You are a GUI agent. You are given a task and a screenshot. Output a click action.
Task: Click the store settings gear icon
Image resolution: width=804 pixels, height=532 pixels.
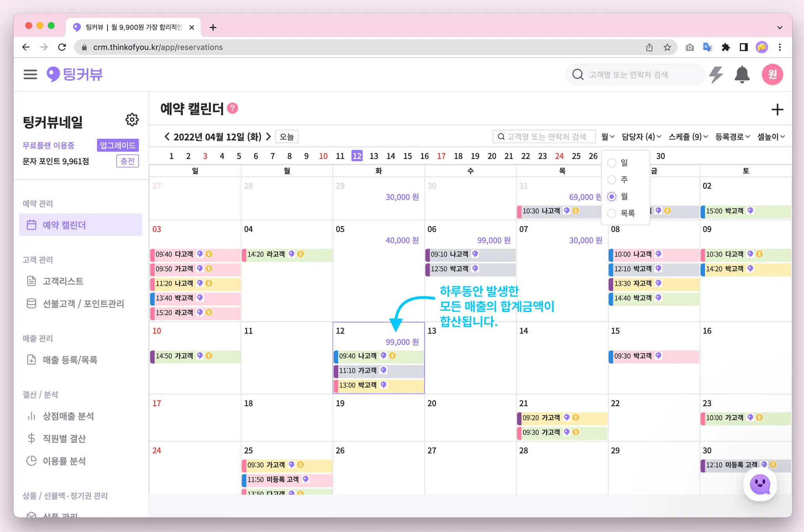[x=132, y=120]
